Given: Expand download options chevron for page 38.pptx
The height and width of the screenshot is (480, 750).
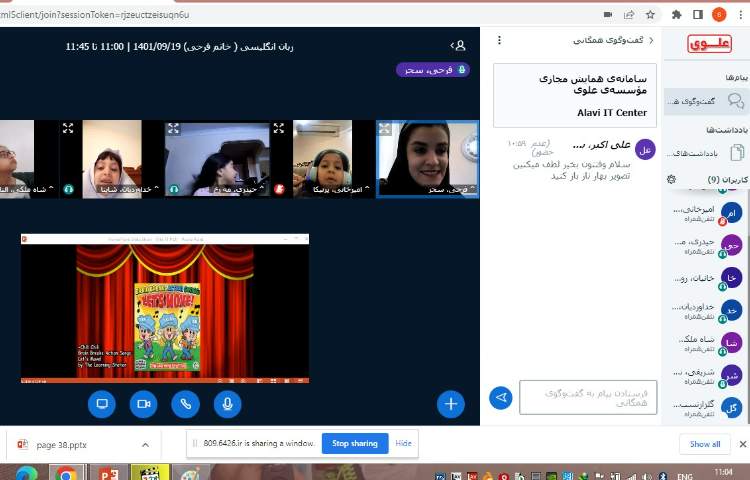Looking at the screenshot, I should pyautogui.click(x=145, y=445).
